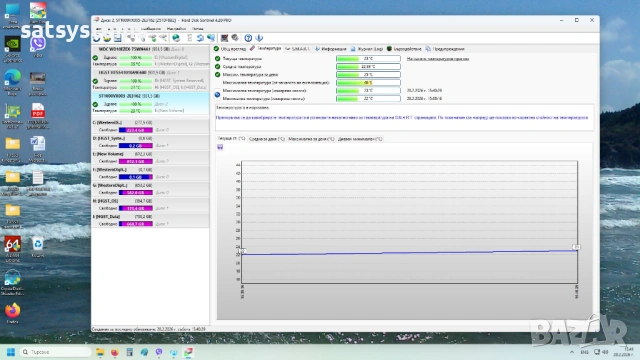Screen dimensions: 640x360
Task: Click the blue down-arrow icon next to help
Action: coord(259,38)
